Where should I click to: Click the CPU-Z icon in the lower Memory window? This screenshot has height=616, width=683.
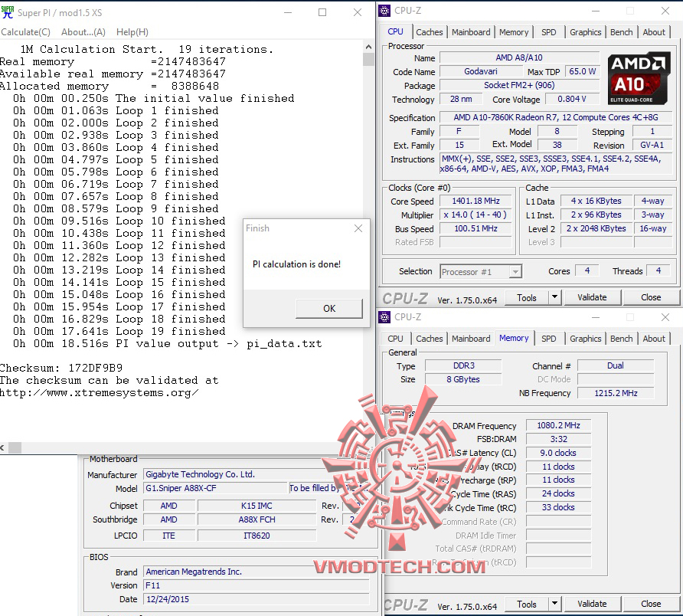click(x=384, y=317)
